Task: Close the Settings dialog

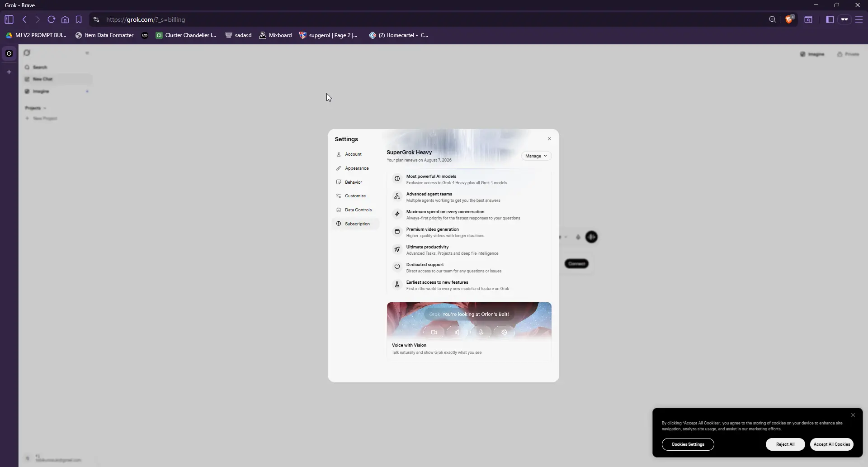Action: pyautogui.click(x=549, y=139)
